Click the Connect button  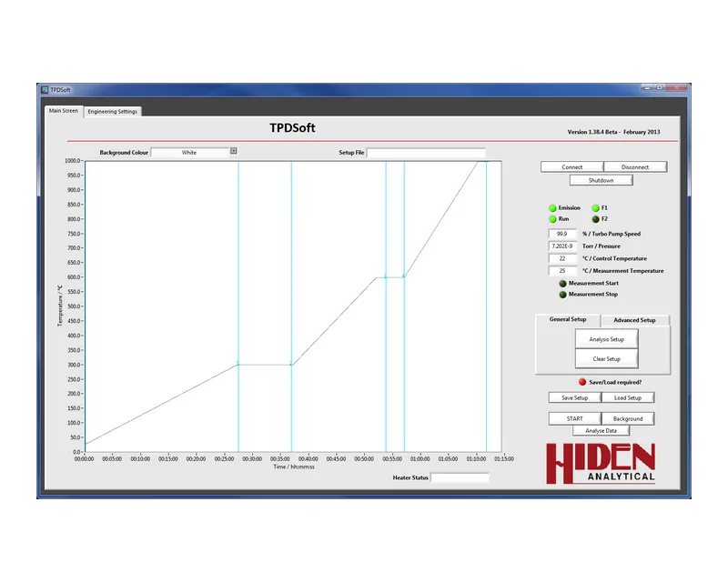572,167
